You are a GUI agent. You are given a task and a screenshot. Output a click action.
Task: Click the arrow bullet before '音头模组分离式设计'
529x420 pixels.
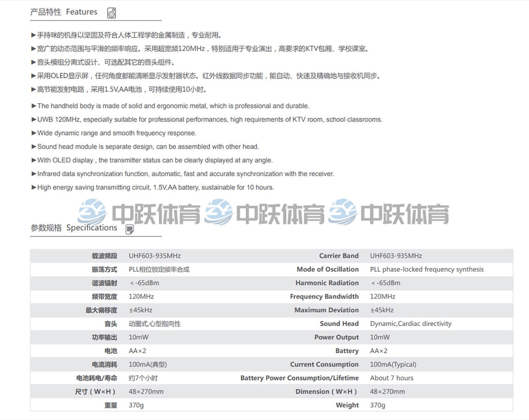33,62
